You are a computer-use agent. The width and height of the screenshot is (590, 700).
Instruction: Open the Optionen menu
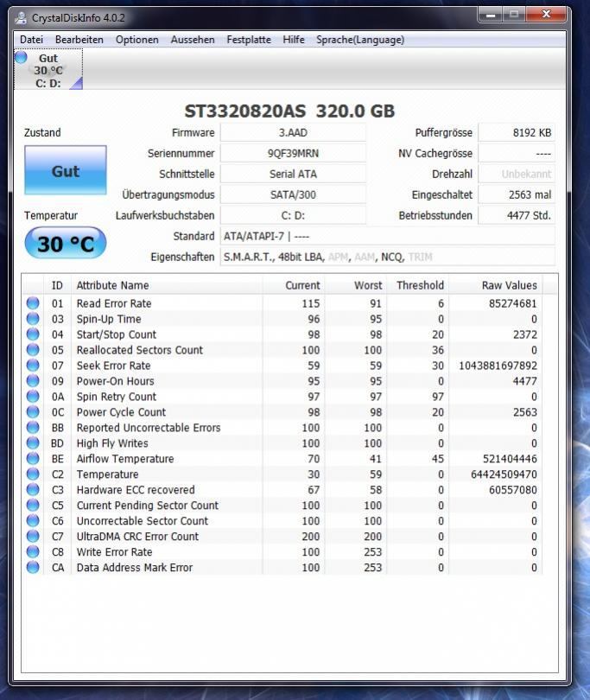(137, 40)
